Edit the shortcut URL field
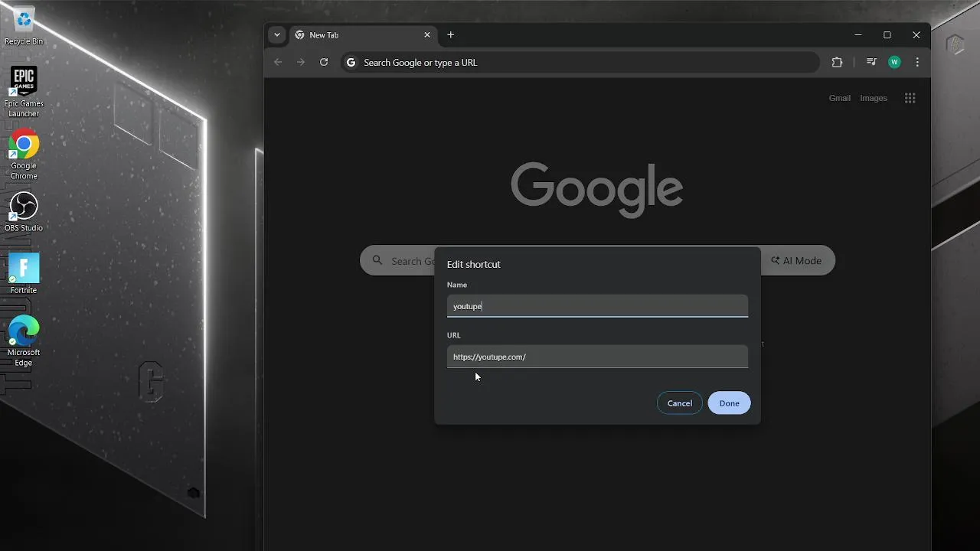980x551 pixels. [x=597, y=357]
